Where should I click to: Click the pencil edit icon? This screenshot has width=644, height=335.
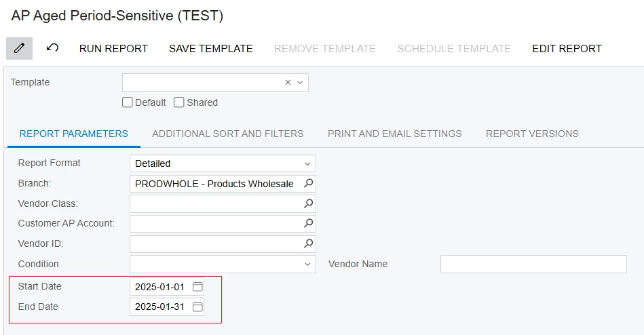click(x=19, y=48)
